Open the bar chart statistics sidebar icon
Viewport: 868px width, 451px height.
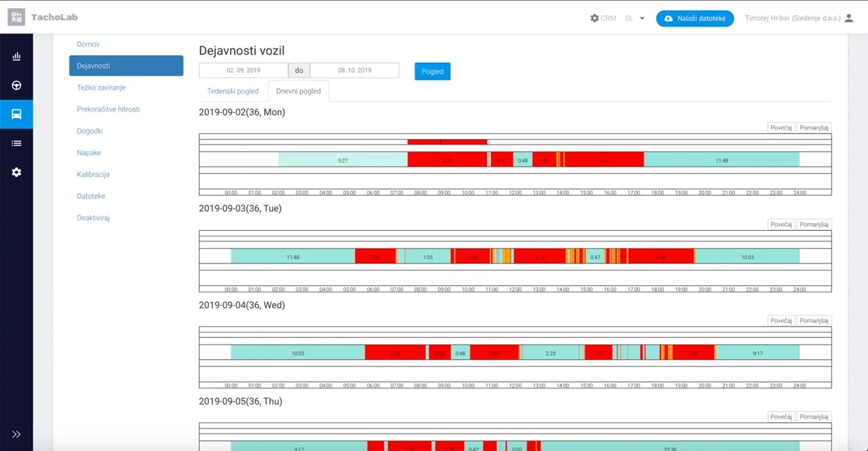pyautogui.click(x=16, y=56)
